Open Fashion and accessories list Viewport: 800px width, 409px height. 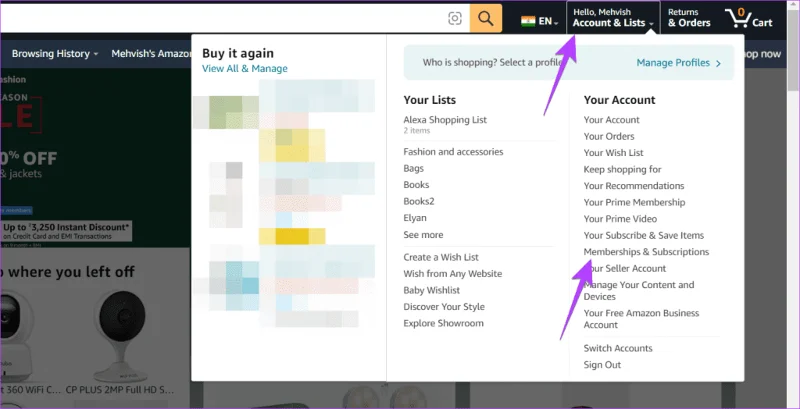[453, 151]
